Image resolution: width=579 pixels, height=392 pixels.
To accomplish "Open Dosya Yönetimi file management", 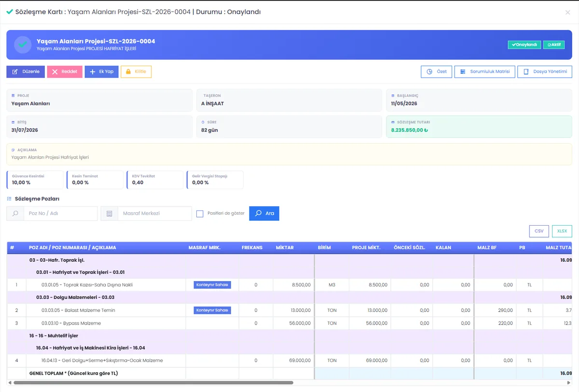I will 545,72.
